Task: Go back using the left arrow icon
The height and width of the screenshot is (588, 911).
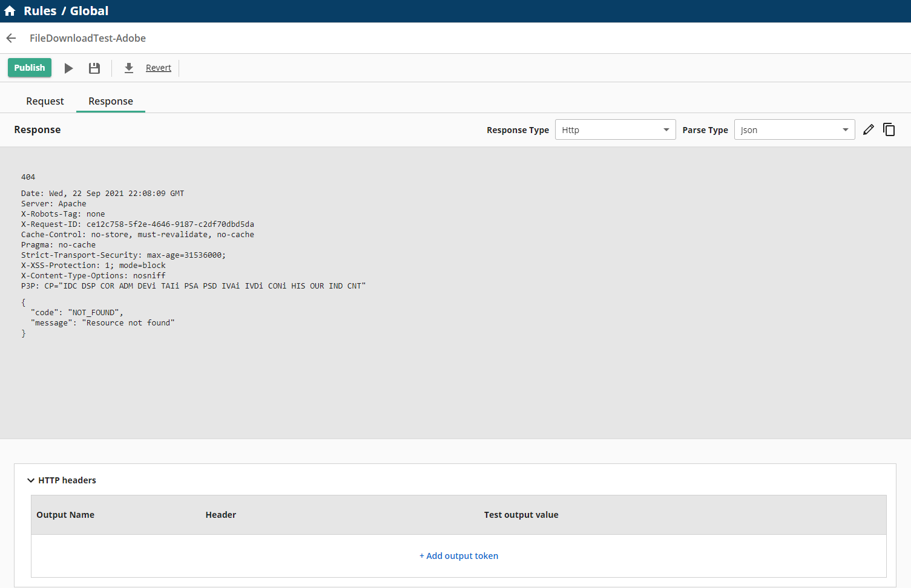Action: [11, 38]
